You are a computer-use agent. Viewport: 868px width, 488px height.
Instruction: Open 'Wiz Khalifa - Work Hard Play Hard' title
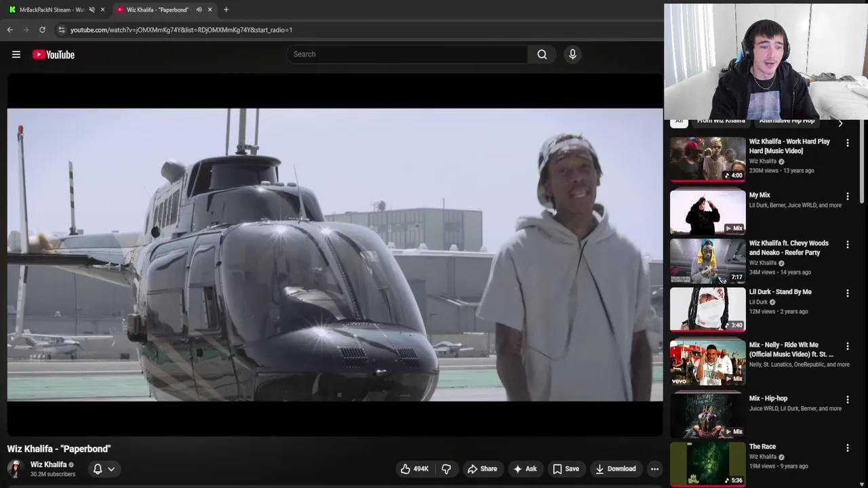point(789,146)
